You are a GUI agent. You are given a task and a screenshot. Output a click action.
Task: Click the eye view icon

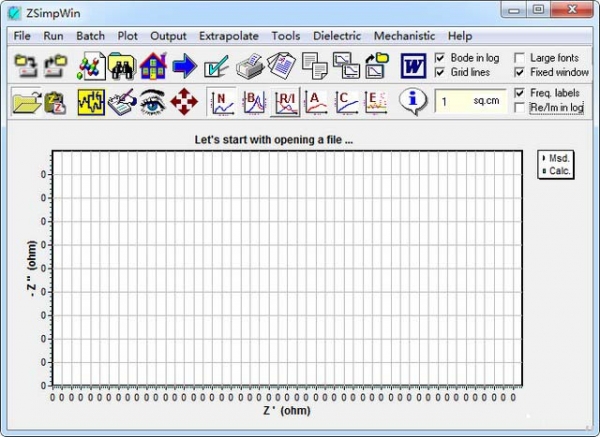(x=153, y=102)
